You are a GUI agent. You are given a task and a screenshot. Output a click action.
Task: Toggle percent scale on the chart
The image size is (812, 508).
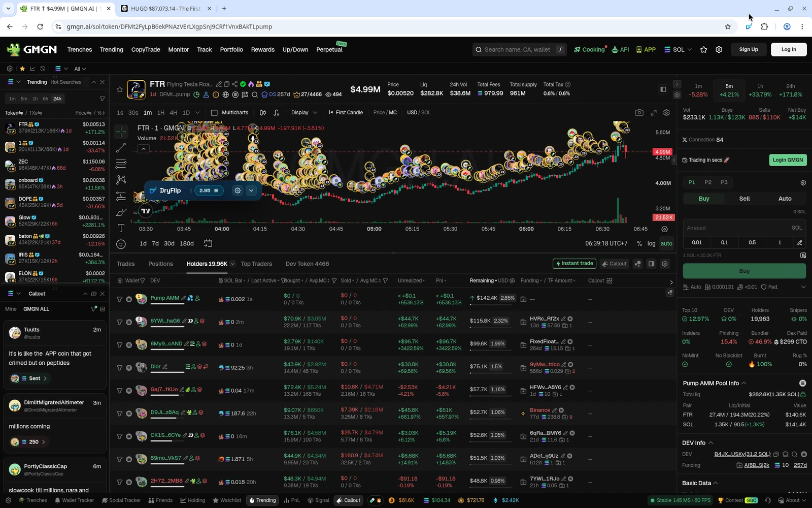[x=639, y=243]
